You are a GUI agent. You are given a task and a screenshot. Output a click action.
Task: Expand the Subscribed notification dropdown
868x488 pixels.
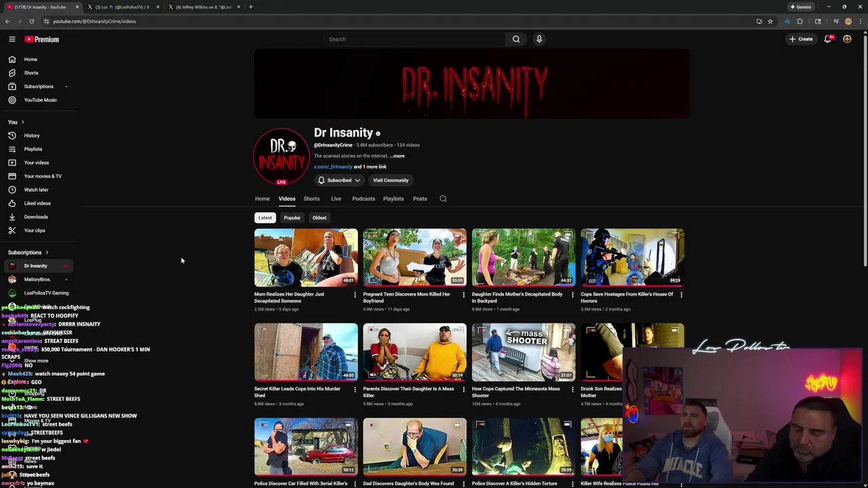[339, 180]
